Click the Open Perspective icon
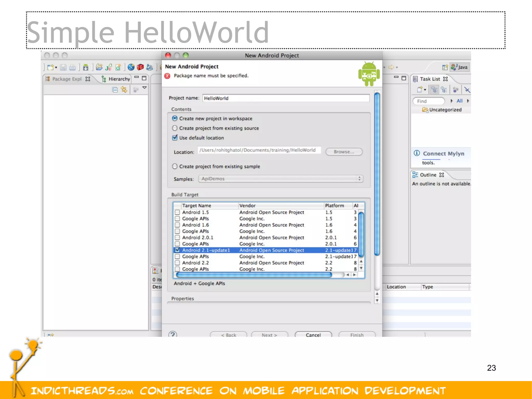The width and height of the screenshot is (532, 399). coord(445,67)
